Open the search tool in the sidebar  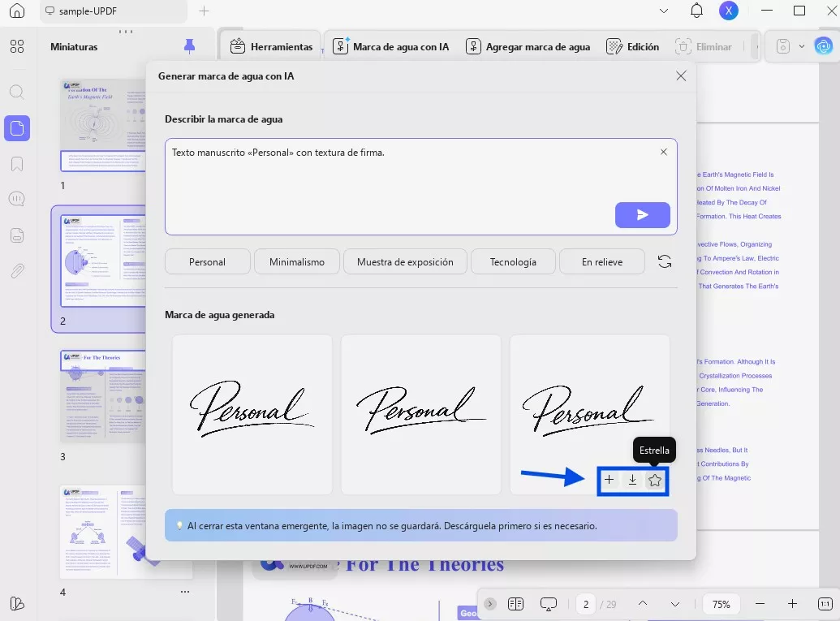[17, 93]
